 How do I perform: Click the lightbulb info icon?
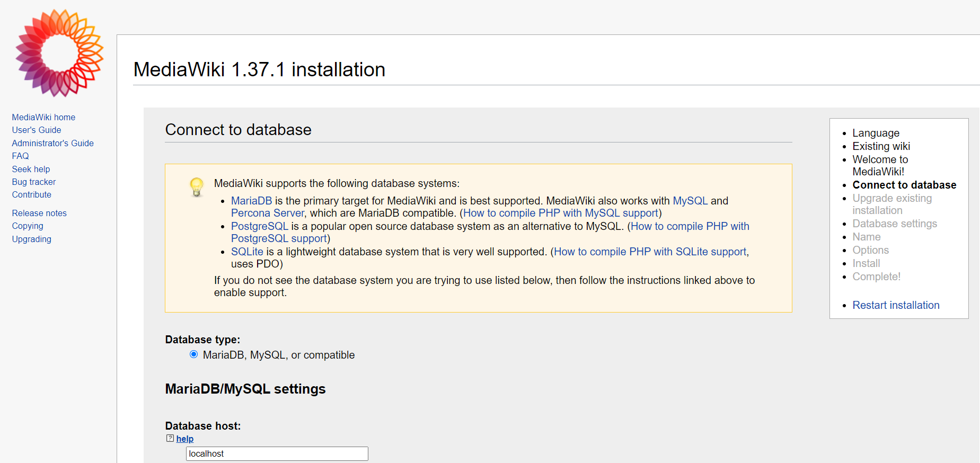[x=197, y=187]
